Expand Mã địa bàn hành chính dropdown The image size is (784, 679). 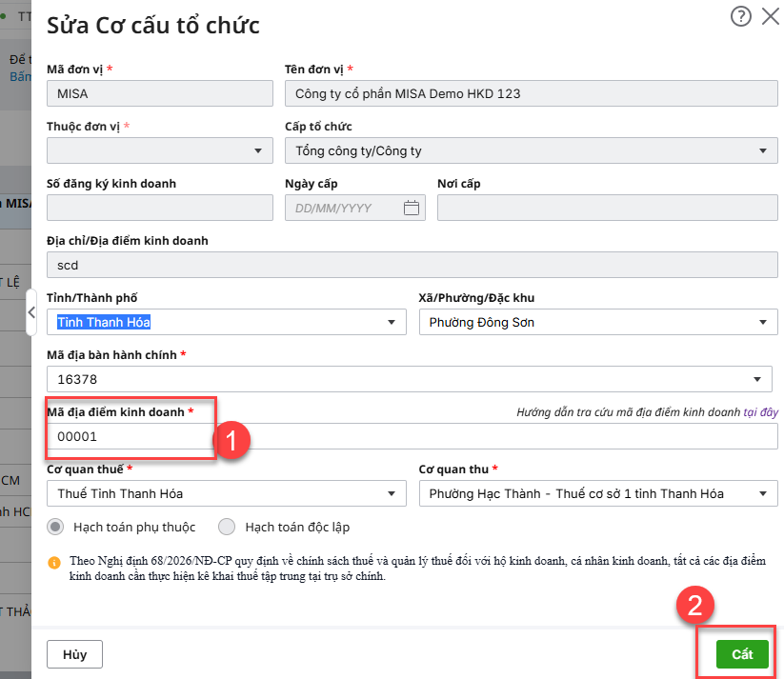click(x=757, y=379)
